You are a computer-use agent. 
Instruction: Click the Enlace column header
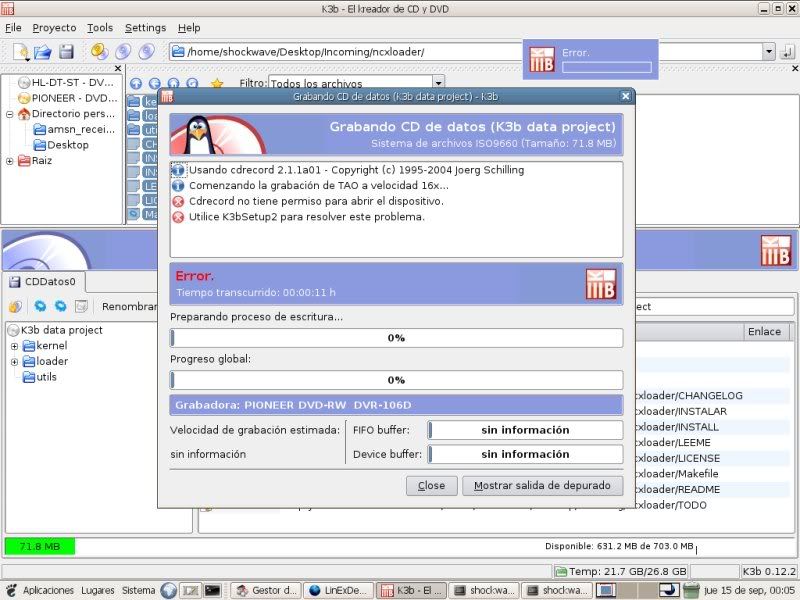(x=765, y=332)
